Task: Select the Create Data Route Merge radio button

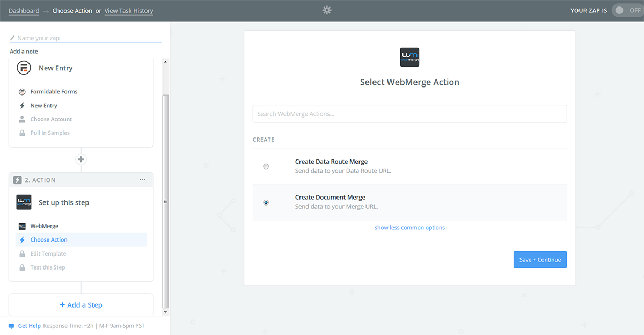Action: pyautogui.click(x=266, y=166)
